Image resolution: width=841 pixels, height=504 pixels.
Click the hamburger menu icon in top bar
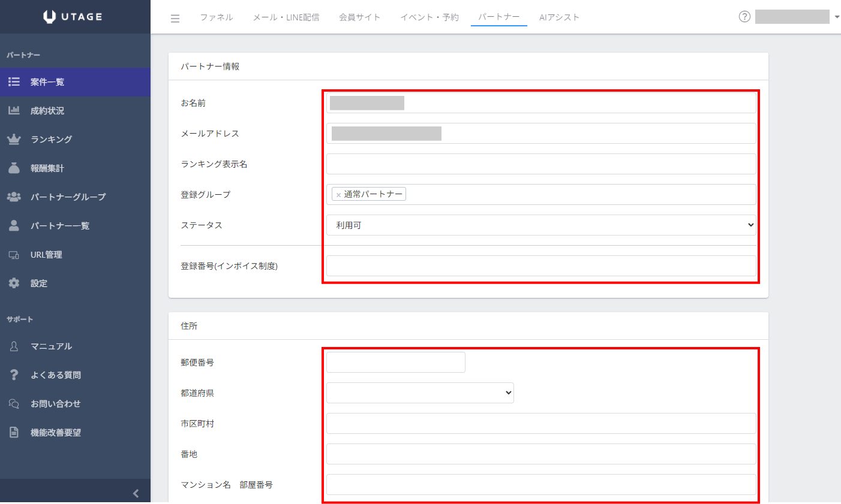(x=175, y=18)
